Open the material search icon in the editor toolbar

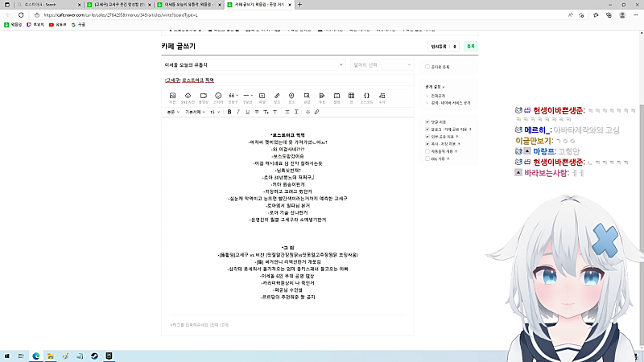point(307,97)
